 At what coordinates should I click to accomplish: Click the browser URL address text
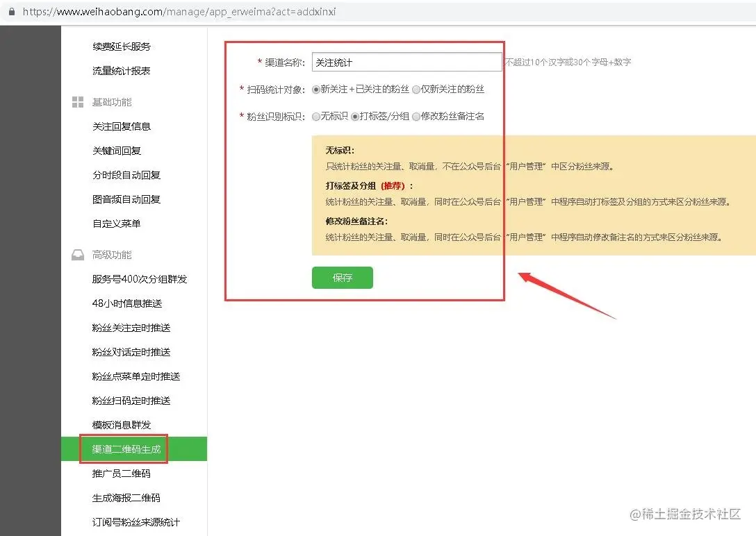click(x=179, y=12)
